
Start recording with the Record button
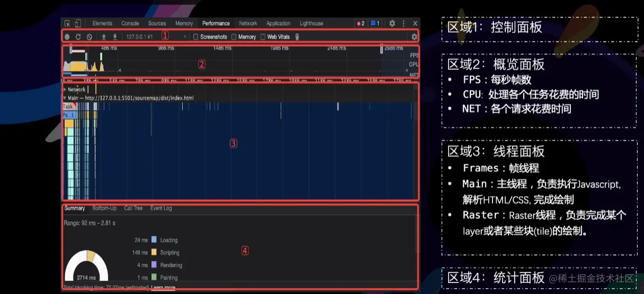(x=67, y=37)
